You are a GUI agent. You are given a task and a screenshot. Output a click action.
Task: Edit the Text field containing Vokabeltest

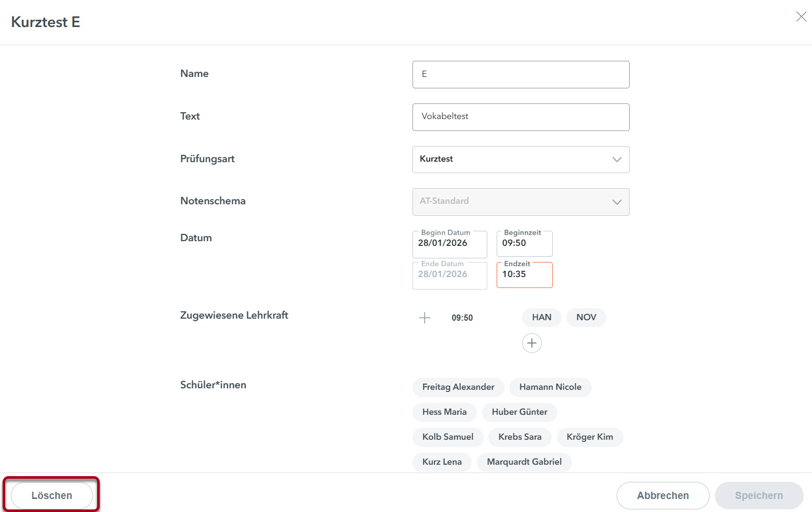[521, 117]
